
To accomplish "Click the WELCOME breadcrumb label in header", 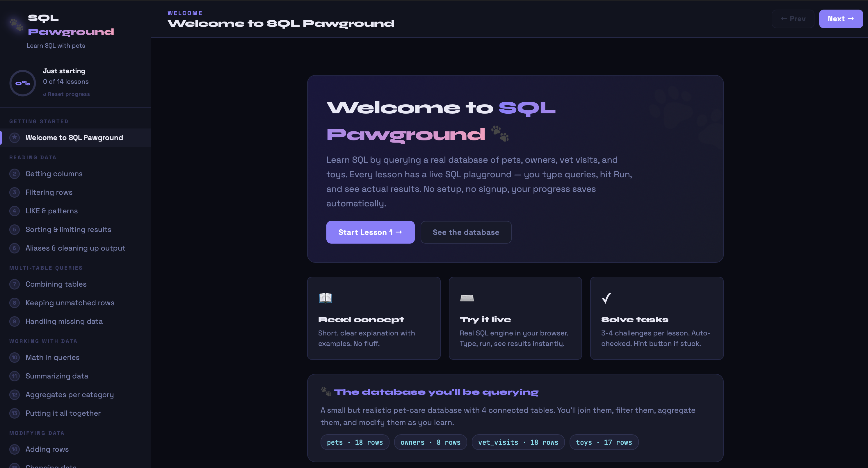I will pos(185,13).
